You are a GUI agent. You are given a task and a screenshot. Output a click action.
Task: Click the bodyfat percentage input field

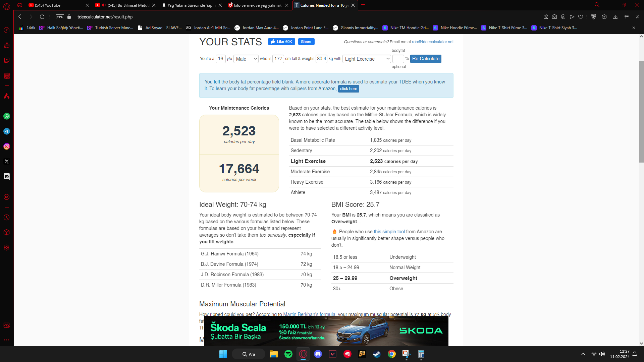point(398,59)
